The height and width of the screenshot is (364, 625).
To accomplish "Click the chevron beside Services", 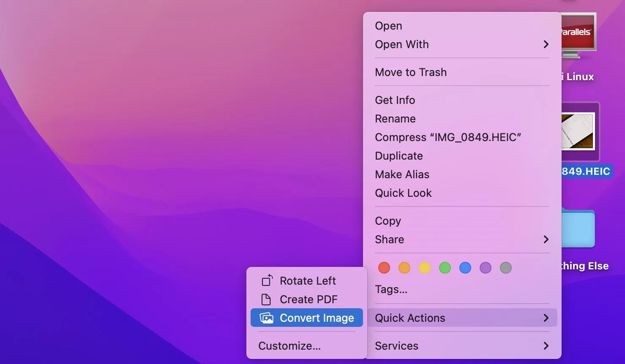I will click(546, 346).
